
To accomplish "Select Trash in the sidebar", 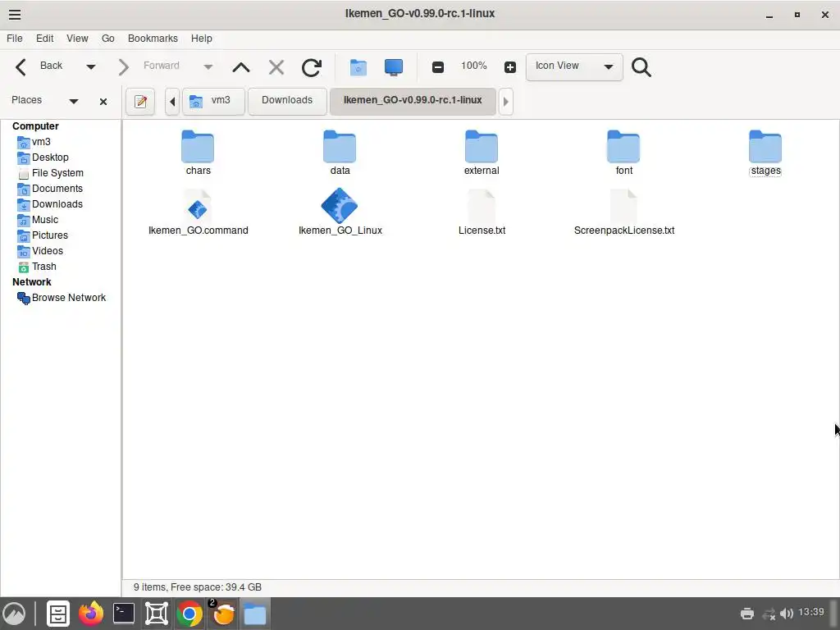I will click(37, 267).
